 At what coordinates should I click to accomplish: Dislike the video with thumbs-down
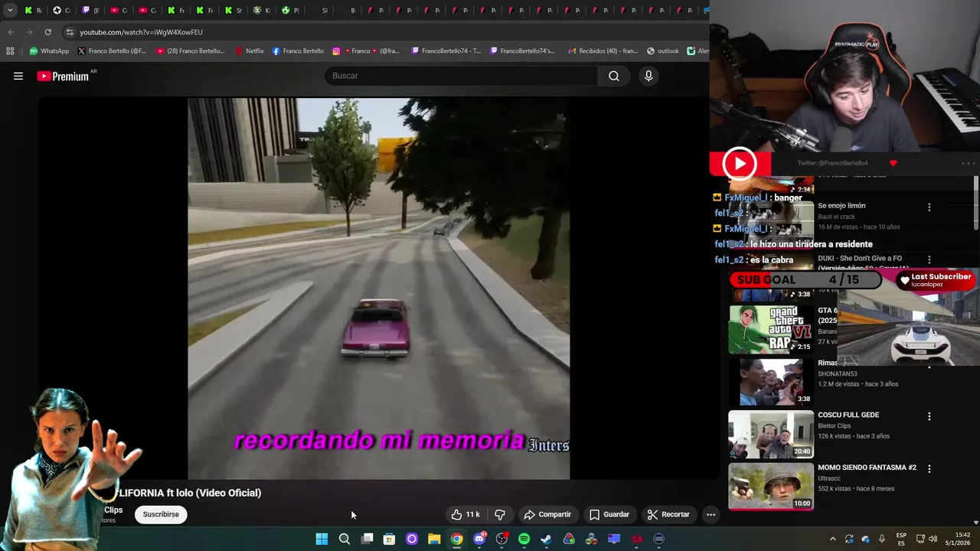point(500,514)
